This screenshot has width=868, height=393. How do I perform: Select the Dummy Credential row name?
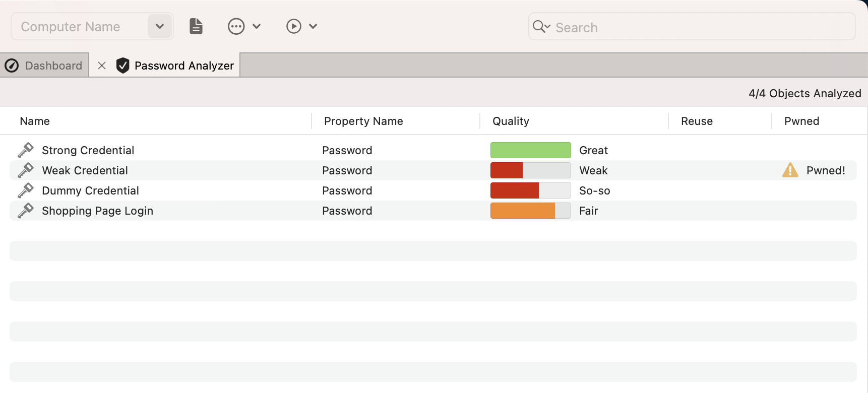coord(90,190)
